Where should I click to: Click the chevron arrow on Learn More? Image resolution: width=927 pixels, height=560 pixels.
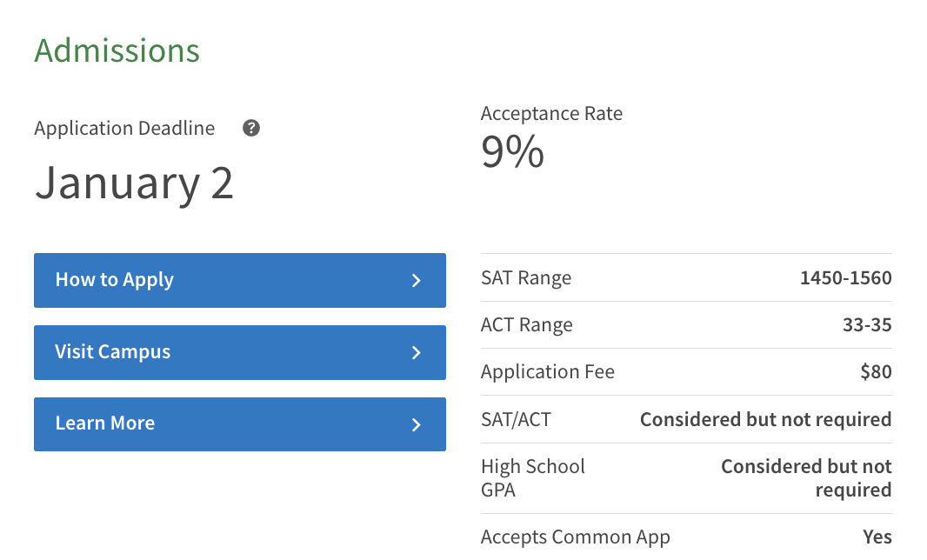tap(417, 424)
